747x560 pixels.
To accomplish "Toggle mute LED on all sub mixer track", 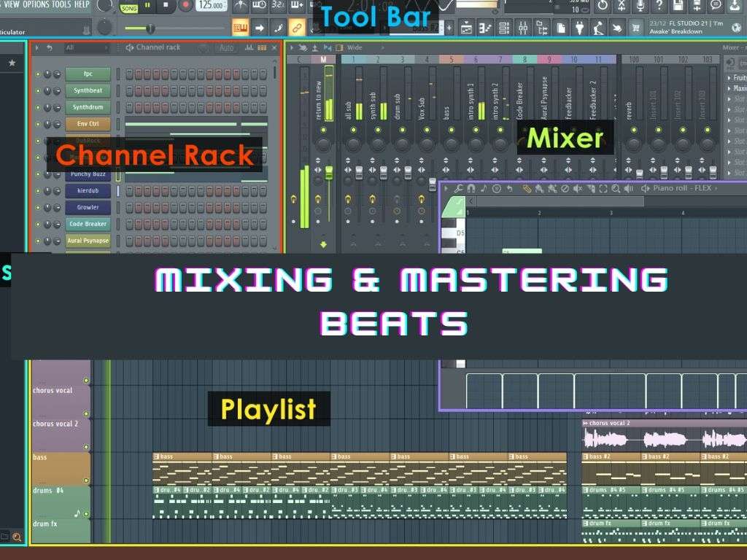I will (x=354, y=130).
